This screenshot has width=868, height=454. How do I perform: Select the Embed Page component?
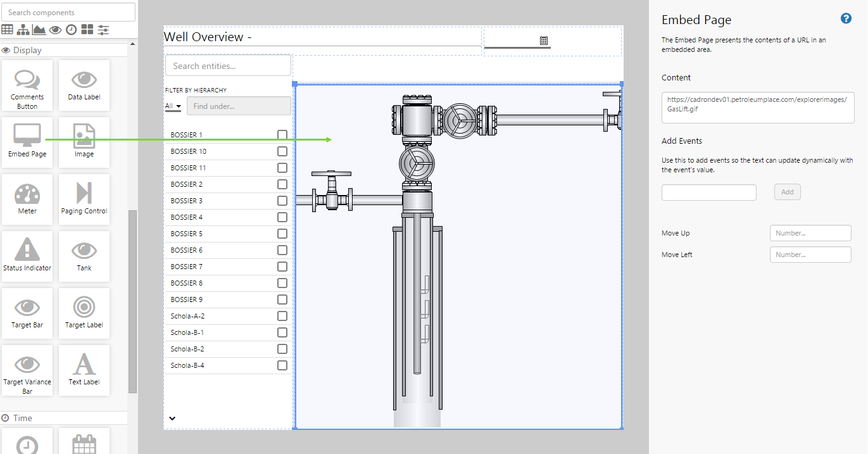click(x=27, y=142)
